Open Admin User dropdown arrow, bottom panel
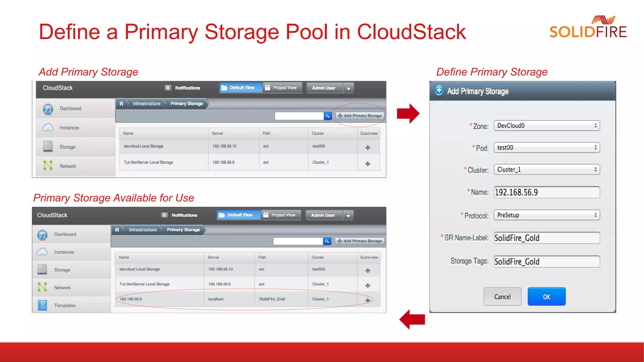This screenshot has height=362, width=644. click(x=348, y=216)
